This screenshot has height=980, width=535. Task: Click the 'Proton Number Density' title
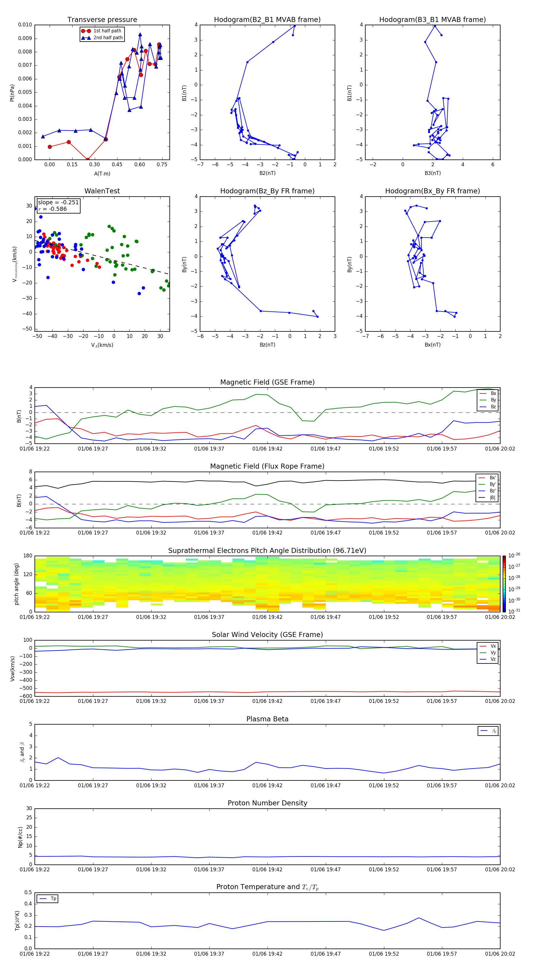click(x=267, y=803)
